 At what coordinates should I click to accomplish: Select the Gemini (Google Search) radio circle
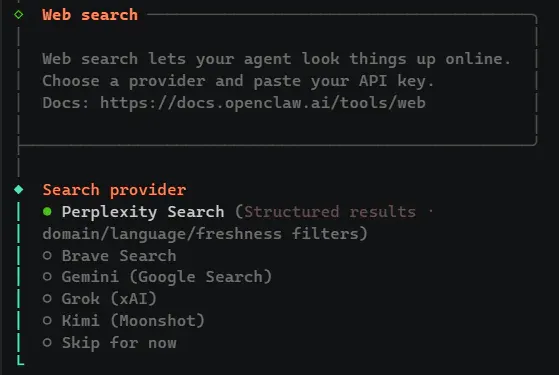click(47, 277)
